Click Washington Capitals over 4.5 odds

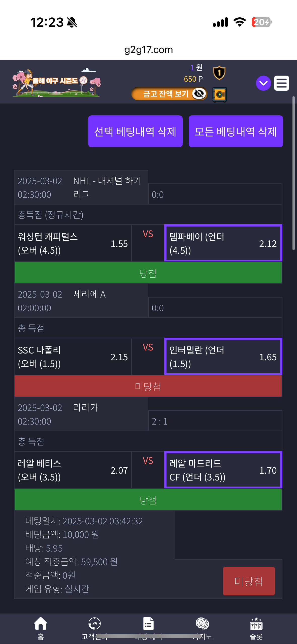pyautogui.click(x=73, y=243)
